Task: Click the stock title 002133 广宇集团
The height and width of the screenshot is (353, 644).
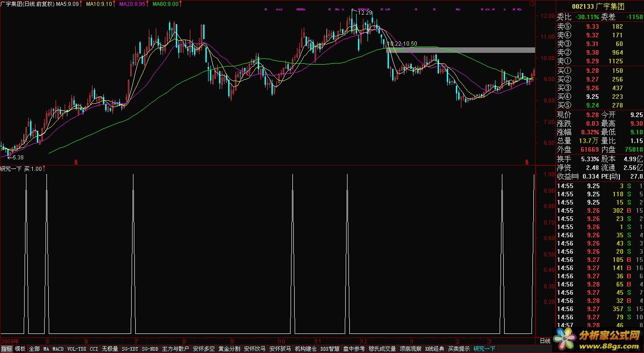Action: 599,6
